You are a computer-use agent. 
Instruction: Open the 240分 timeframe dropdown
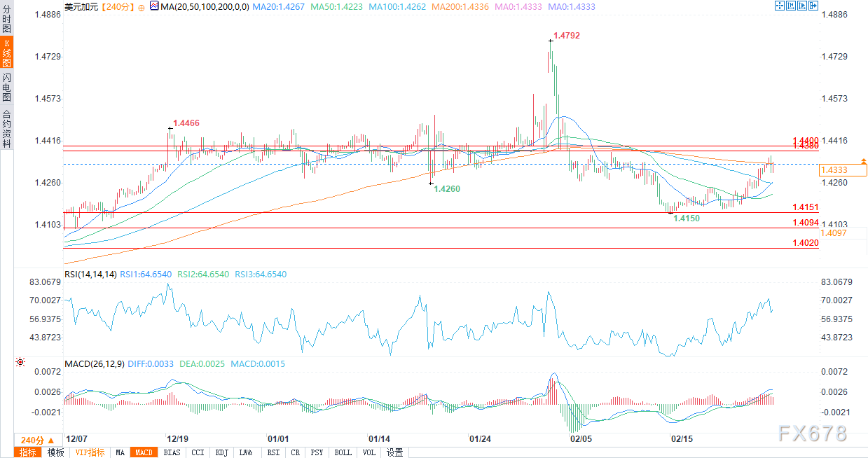(x=32, y=440)
